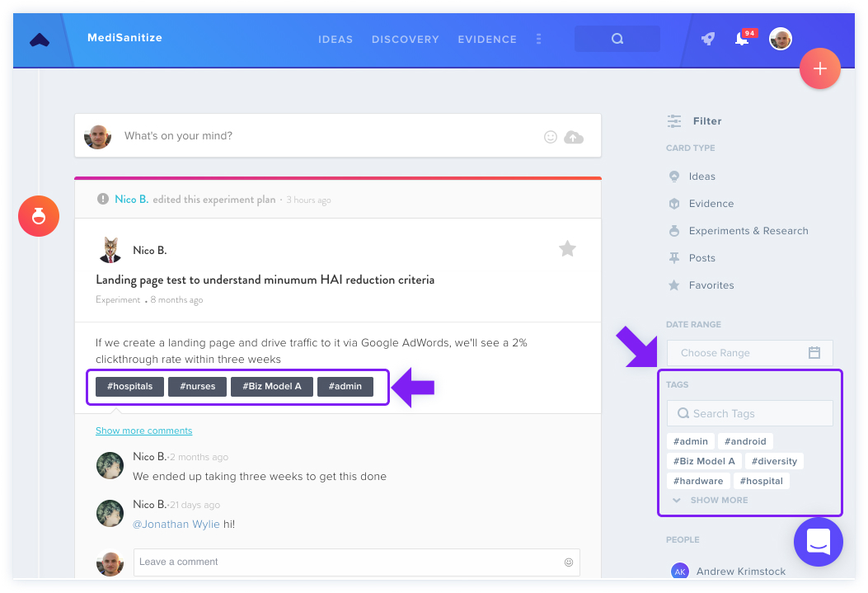Open the Choose Range date picker
The image size is (868, 593).
(x=749, y=353)
